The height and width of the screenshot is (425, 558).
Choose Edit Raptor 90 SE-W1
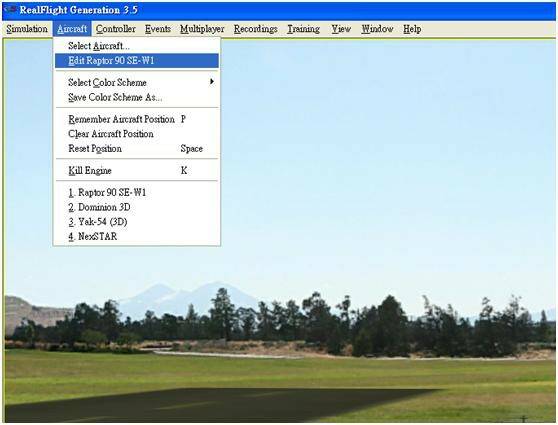137,61
